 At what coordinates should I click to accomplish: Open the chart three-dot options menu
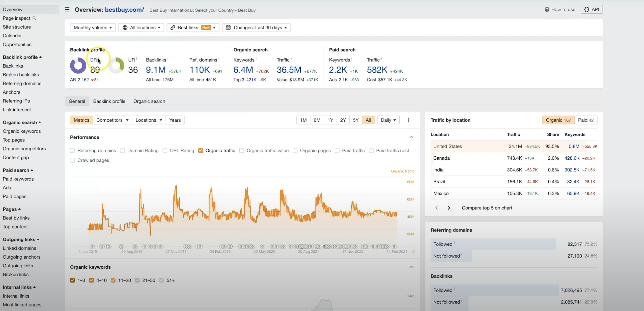(x=408, y=120)
